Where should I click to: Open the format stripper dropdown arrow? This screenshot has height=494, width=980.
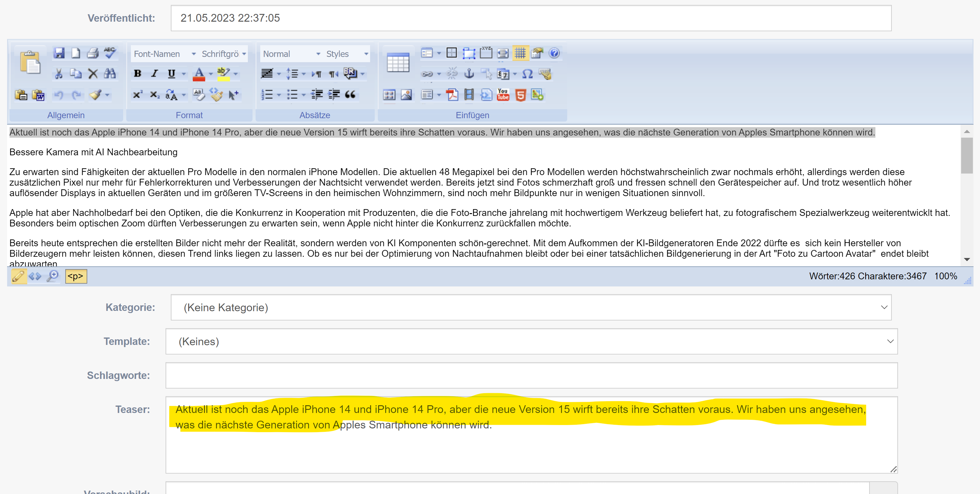tap(107, 95)
